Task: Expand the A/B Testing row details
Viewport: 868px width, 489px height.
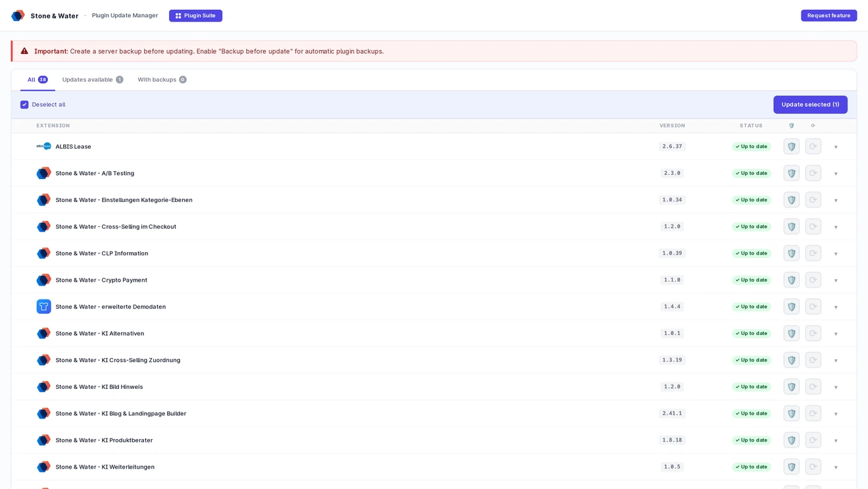Action: click(x=836, y=174)
